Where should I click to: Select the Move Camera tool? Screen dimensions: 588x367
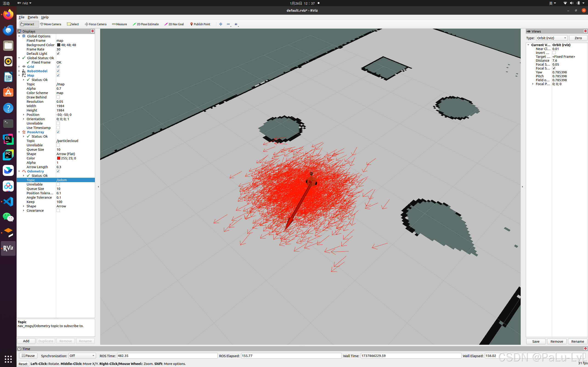(x=51, y=24)
